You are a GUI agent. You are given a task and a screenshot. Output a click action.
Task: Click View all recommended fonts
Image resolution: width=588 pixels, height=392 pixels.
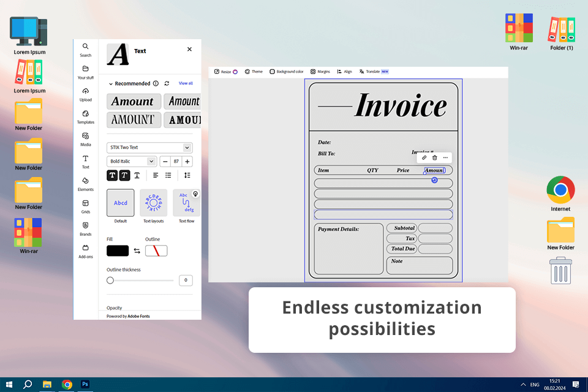click(x=186, y=83)
